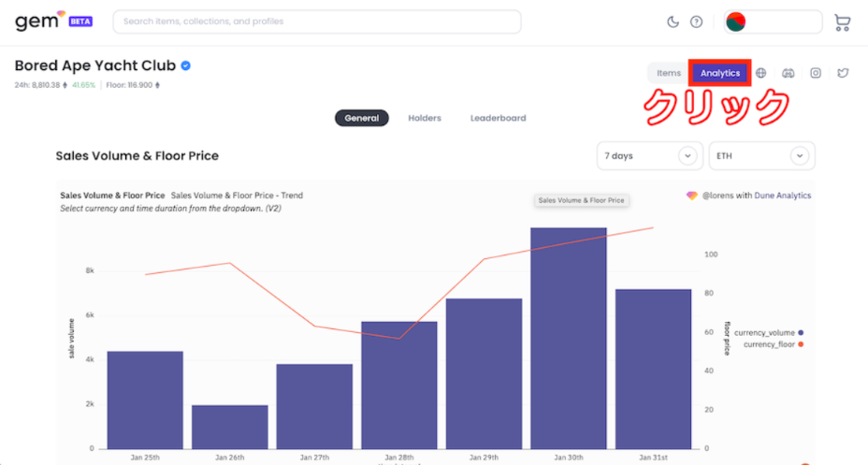Open the shopping cart
This screenshot has height=465, width=868.
point(842,22)
